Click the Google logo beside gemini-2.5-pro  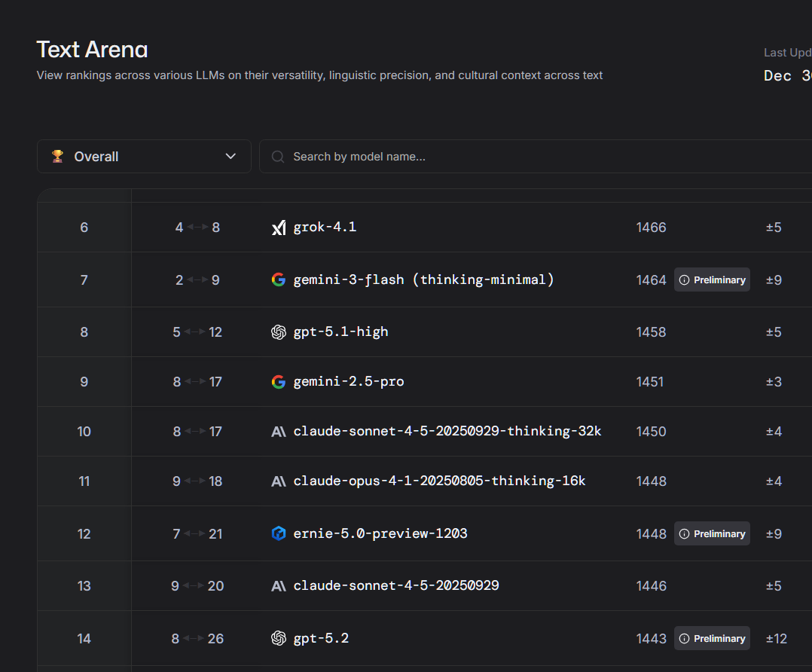pyautogui.click(x=279, y=382)
